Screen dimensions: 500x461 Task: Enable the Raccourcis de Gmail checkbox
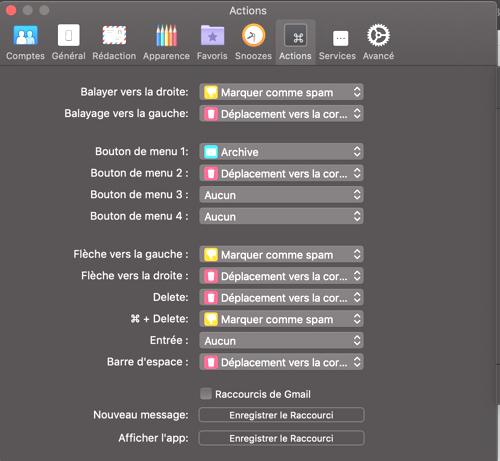point(206,394)
